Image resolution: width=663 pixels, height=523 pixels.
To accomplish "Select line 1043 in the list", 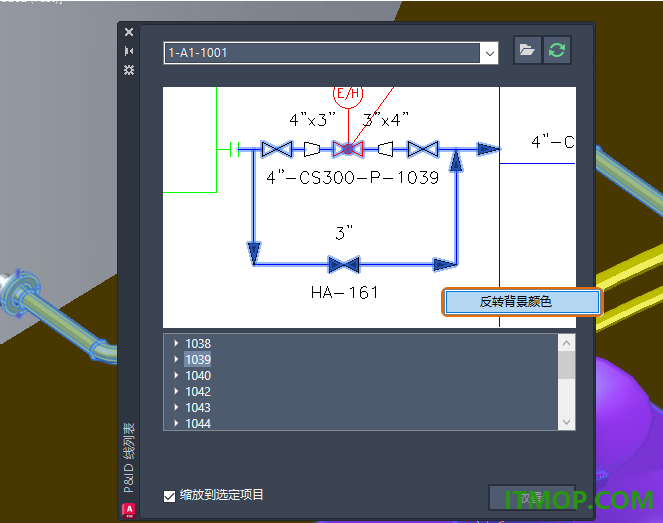I will (x=198, y=408).
